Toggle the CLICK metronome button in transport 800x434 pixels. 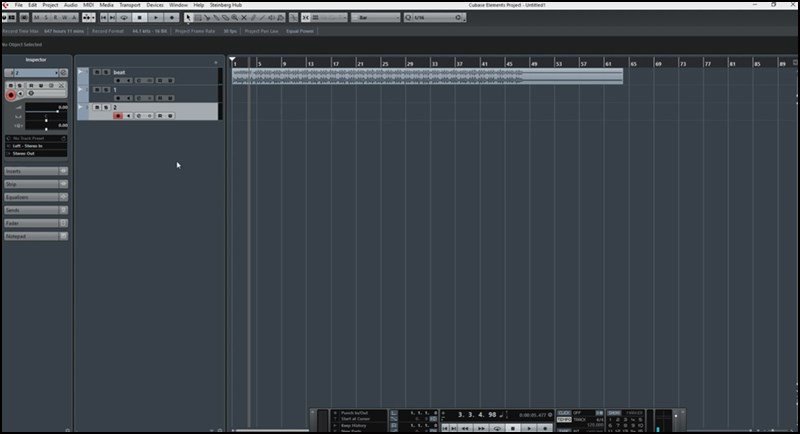[563, 412]
